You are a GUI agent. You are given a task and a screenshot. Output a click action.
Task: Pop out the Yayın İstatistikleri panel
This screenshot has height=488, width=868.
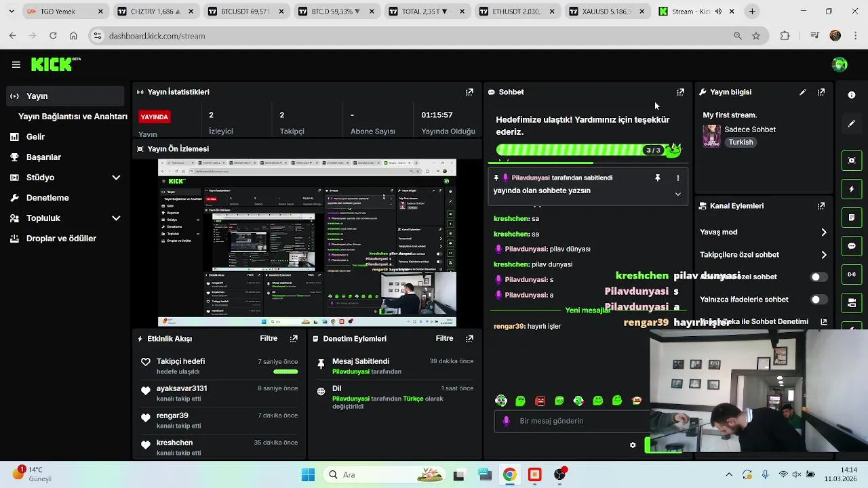pos(469,92)
